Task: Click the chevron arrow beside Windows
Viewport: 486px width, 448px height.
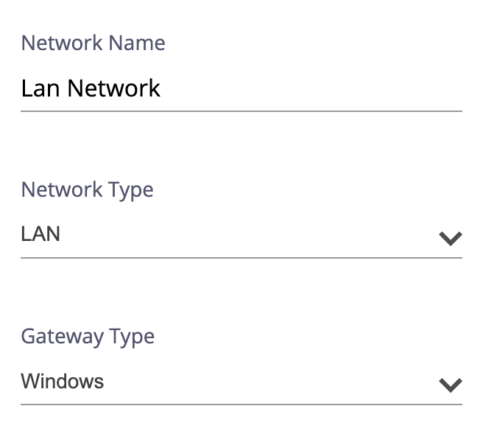Action: (450, 385)
